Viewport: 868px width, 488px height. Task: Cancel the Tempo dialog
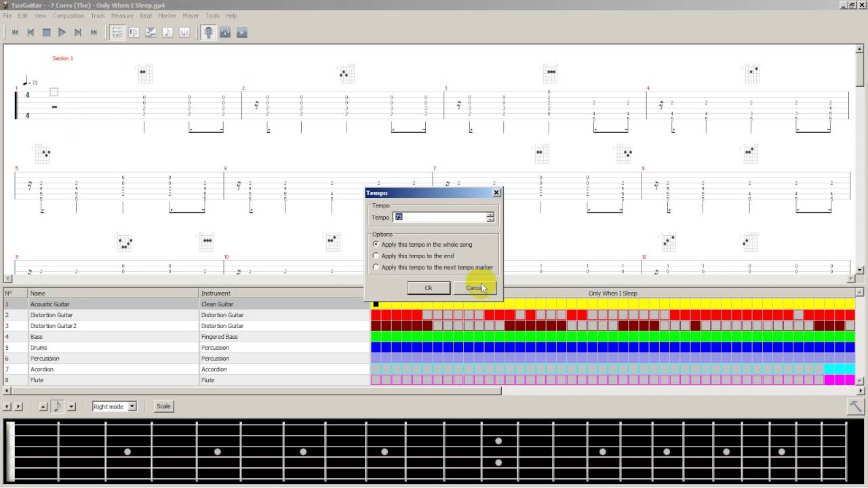coord(475,288)
